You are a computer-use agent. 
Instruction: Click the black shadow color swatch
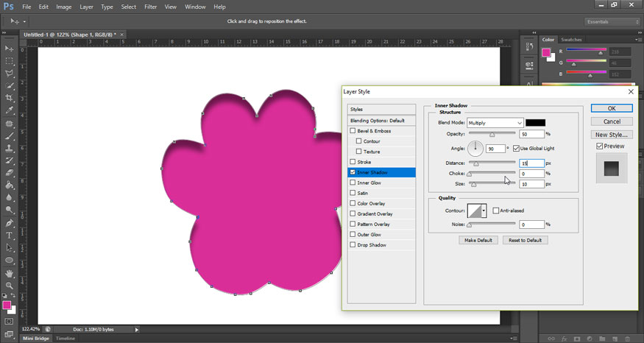click(535, 123)
